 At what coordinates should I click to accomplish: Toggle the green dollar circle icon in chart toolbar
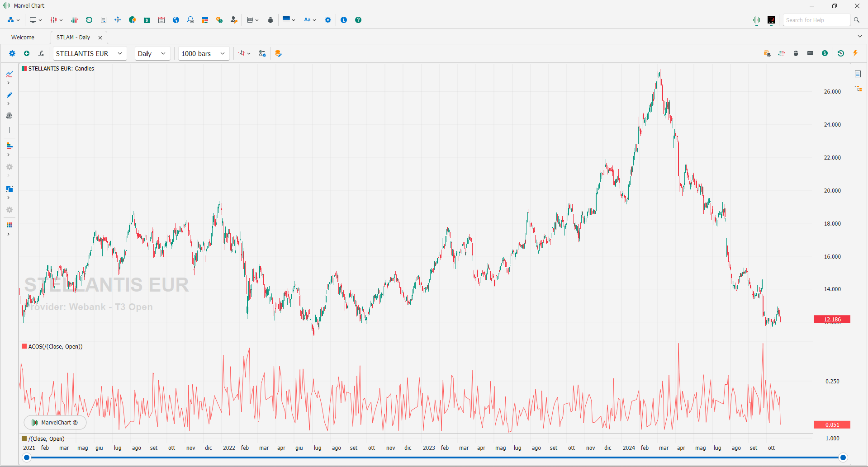click(825, 53)
